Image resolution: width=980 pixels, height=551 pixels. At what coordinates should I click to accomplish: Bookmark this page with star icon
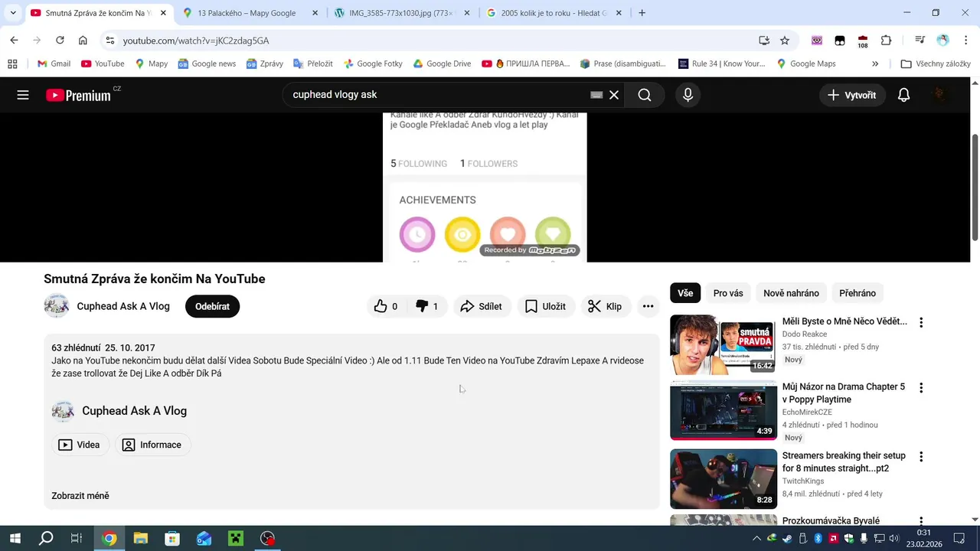785,41
